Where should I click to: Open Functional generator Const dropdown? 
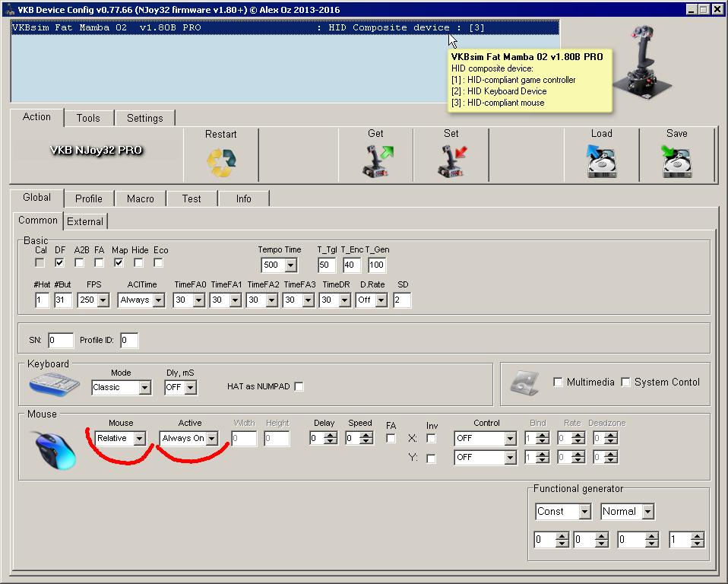(x=585, y=512)
